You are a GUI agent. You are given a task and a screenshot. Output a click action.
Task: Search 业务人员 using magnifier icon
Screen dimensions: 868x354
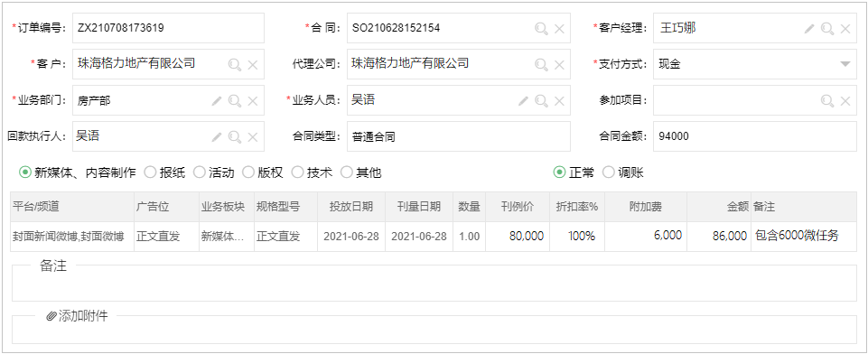point(541,100)
